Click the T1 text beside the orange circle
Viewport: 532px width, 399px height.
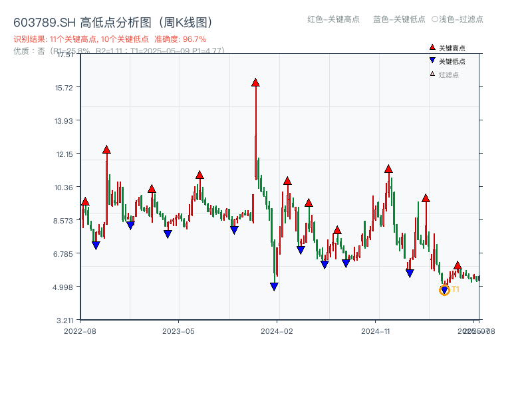(x=456, y=291)
